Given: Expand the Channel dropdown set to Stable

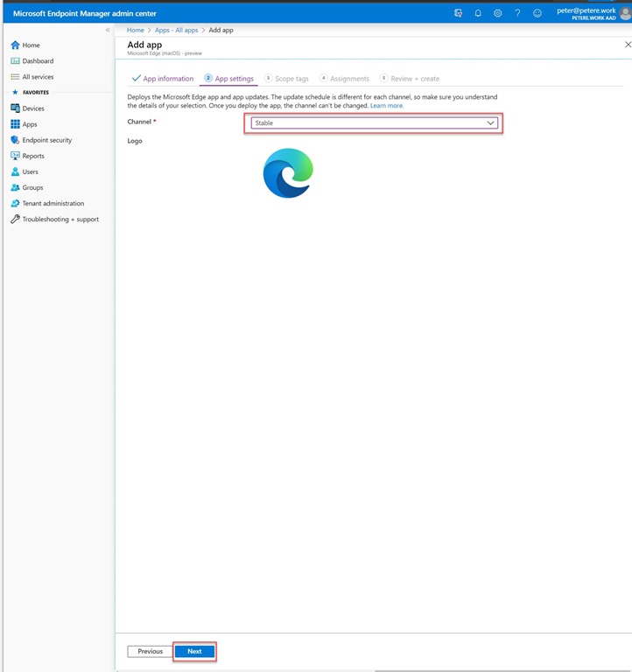Looking at the screenshot, I should point(374,123).
